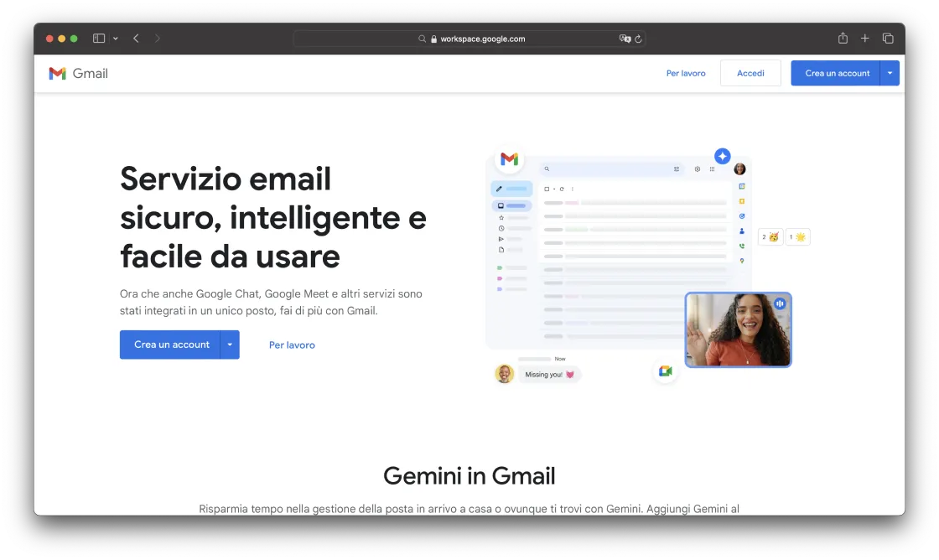Viewport: 939px width, 560px height.
Task: Click the chat sender avatar in illustration
Action: (504, 374)
